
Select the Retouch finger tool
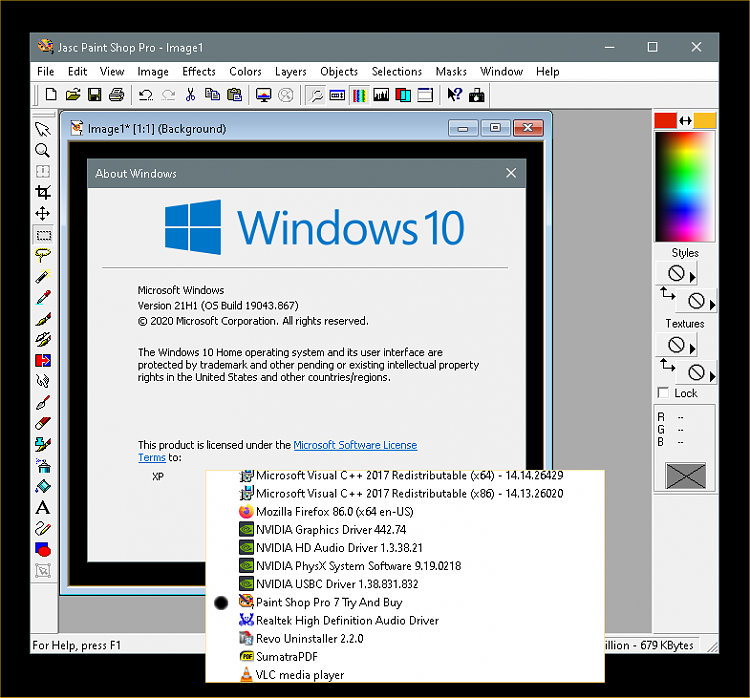[43, 381]
